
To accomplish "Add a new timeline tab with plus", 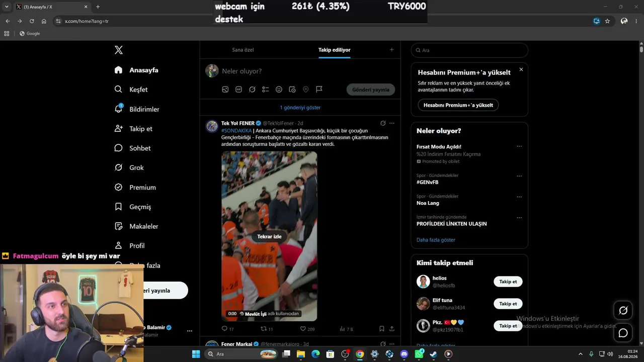I will point(392,50).
